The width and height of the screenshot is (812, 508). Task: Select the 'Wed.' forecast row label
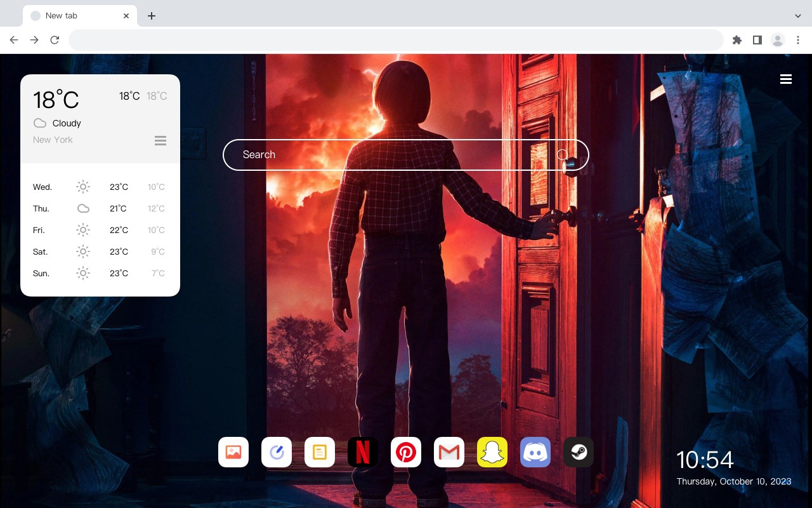pos(43,187)
